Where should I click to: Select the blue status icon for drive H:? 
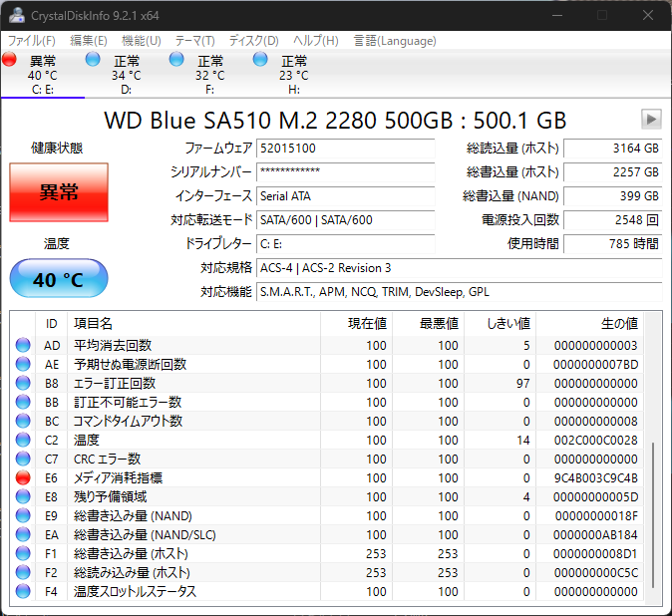coord(260,60)
